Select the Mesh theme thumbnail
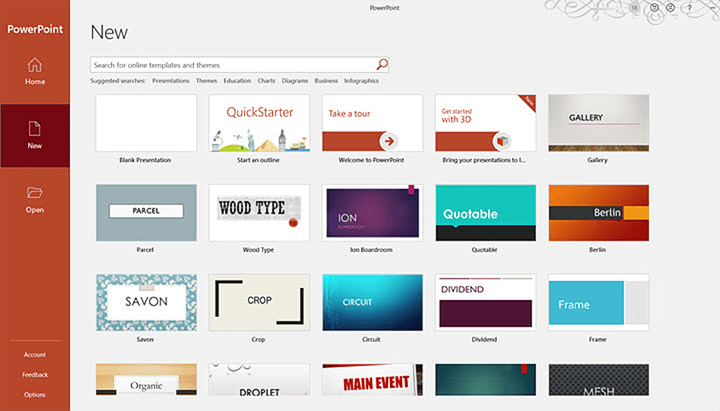720x411 pixels. click(x=598, y=380)
